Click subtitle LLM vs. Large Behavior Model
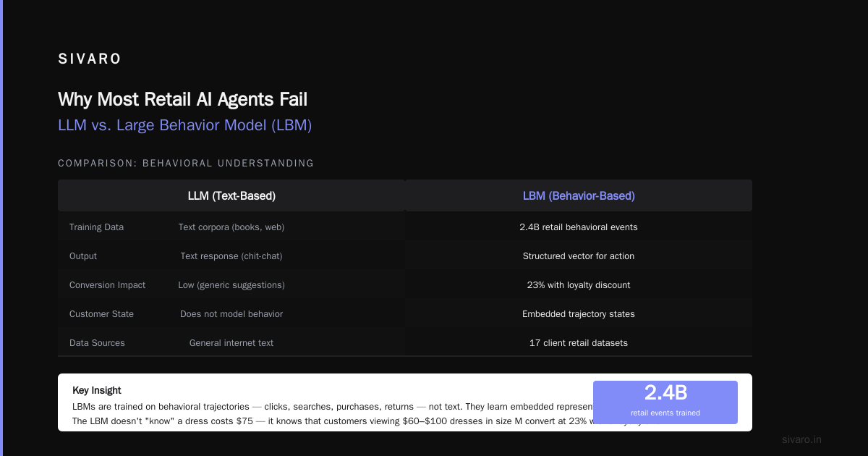The image size is (868, 456). (x=184, y=125)
